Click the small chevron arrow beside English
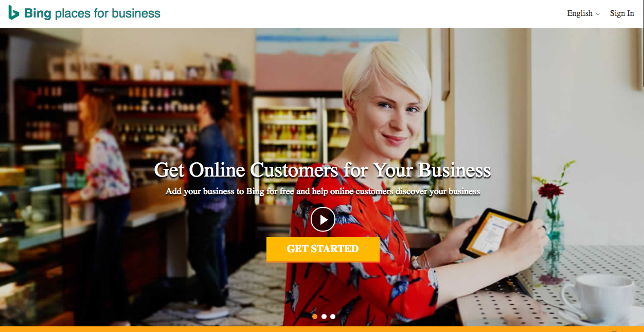The height and width of the screenshot is (332, 644). 598,14
